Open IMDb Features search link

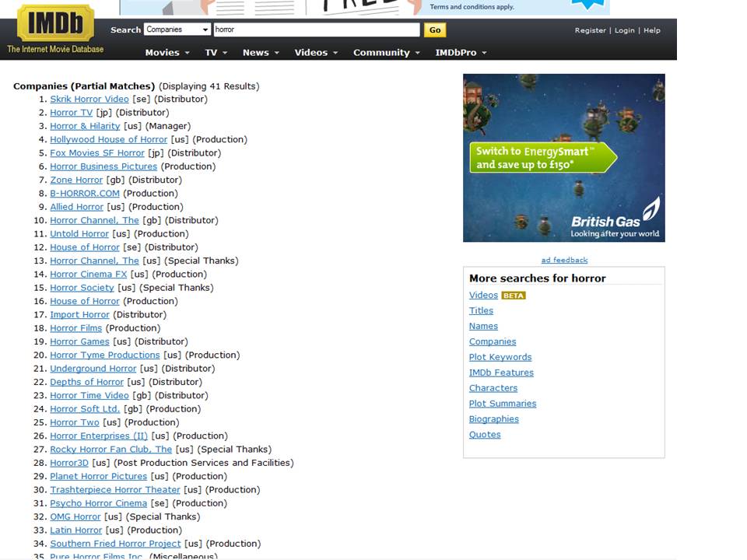501,373
